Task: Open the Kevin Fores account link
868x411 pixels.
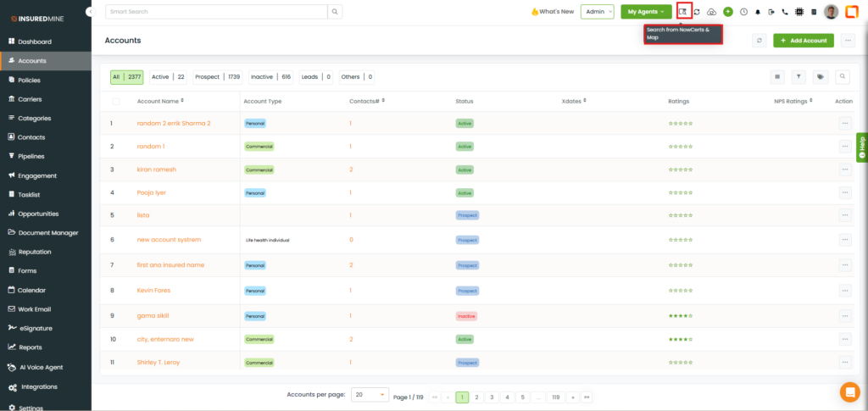Action: pyautogui.click(x=155, y=290)
